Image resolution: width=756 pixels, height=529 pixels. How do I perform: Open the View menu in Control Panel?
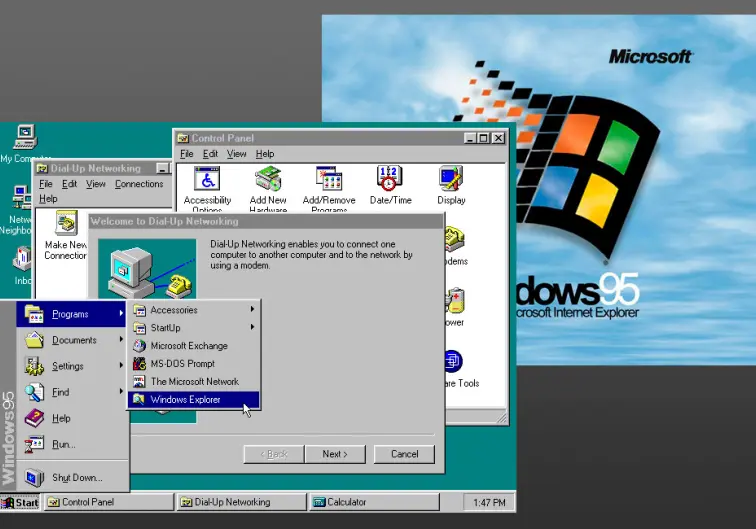(236, 154)
